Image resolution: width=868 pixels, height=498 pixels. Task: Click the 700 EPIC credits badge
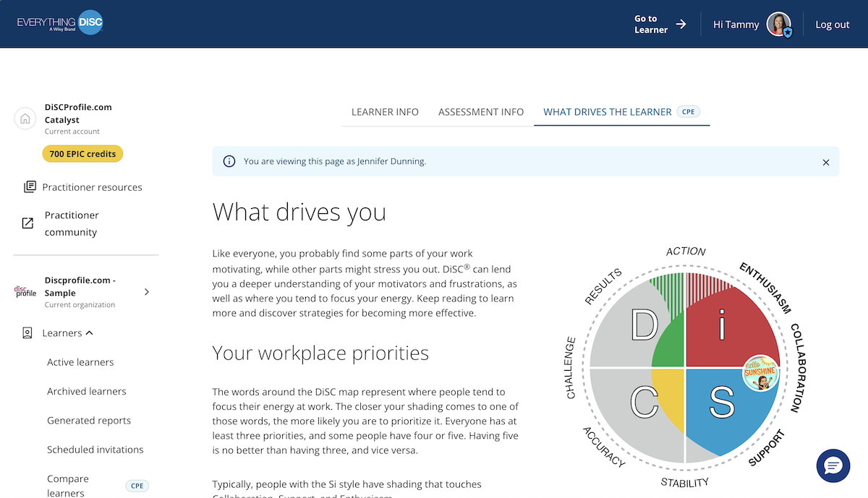[x=83, y=154]
